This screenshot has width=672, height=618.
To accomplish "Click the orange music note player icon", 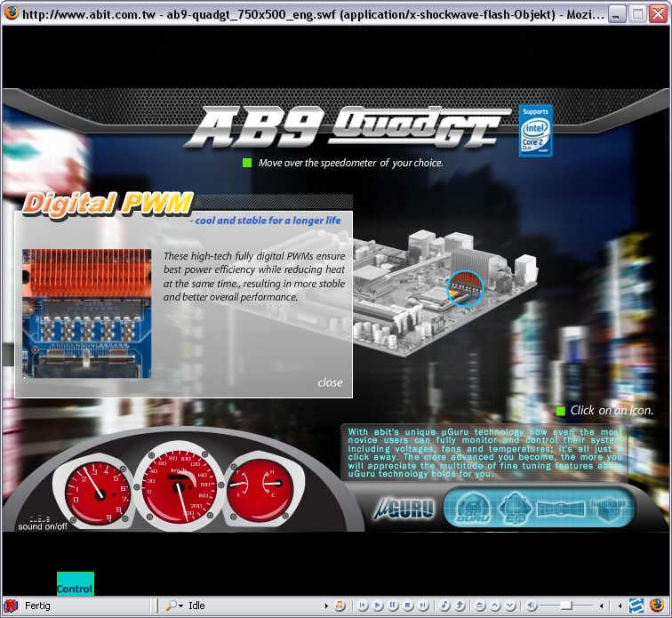I will click(x=340, y=606).
